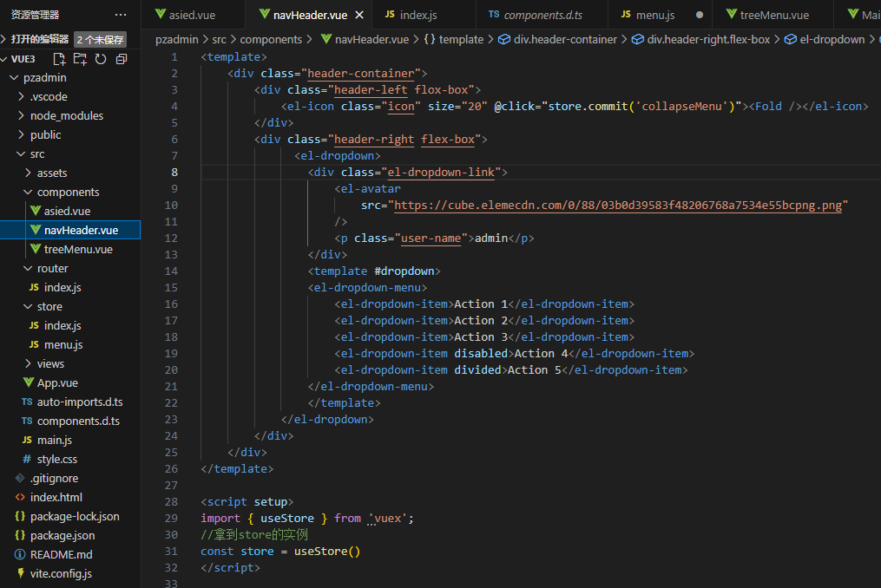Click 'admin' text on line 12

[x=491, y=238]
